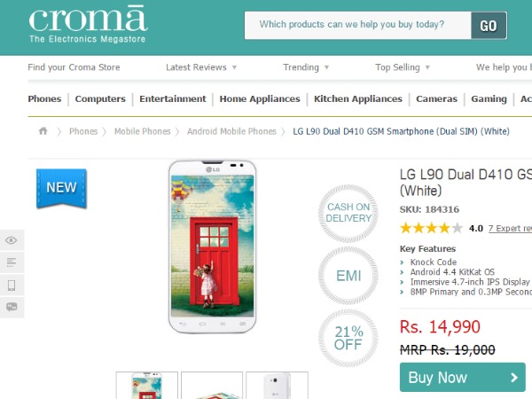The image size is (532, 399).
Task: Open the Home Appliances menu
Action: 262,99
